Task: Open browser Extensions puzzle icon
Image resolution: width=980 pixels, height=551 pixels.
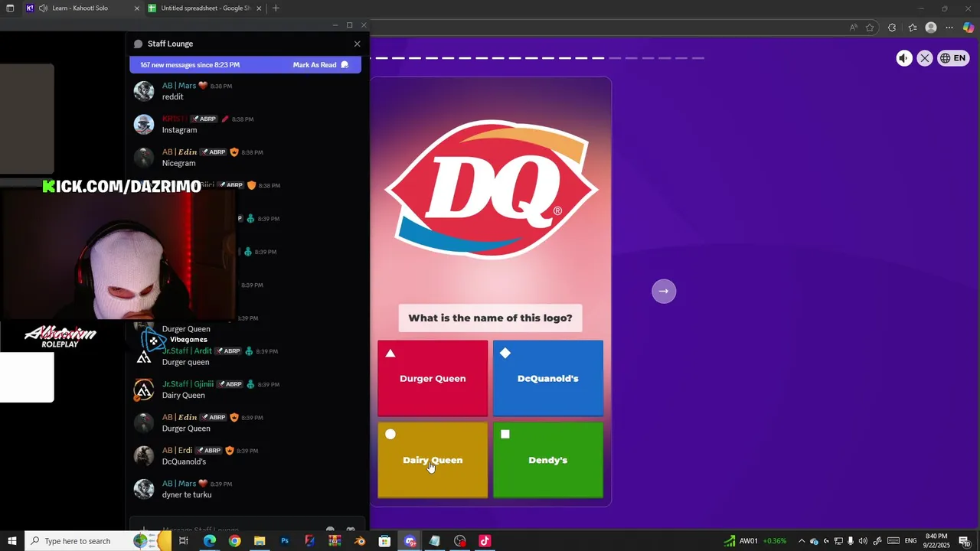Action: pyautogui.click(x=892, y=28)
